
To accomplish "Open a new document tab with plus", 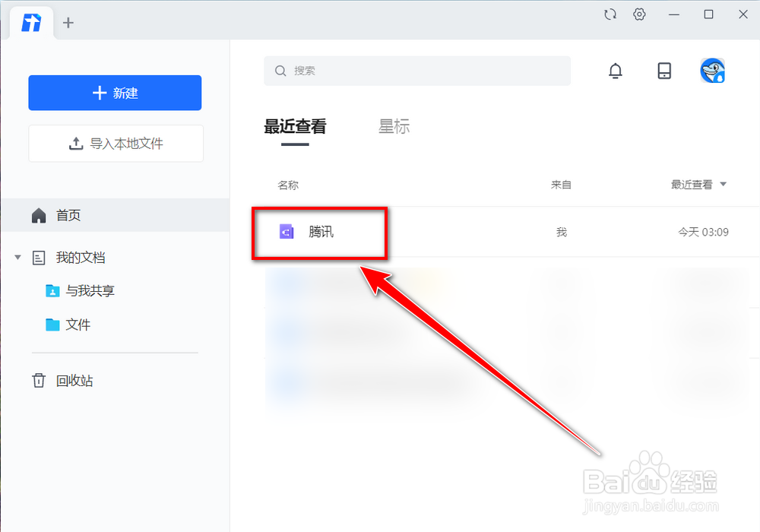I will [68, 22].
